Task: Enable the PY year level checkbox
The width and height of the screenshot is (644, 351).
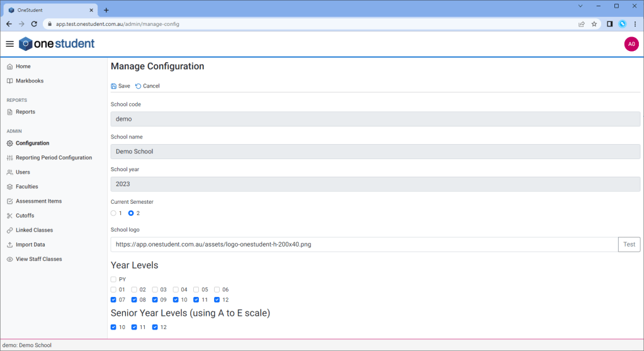Action: click(x=114, y=279)
